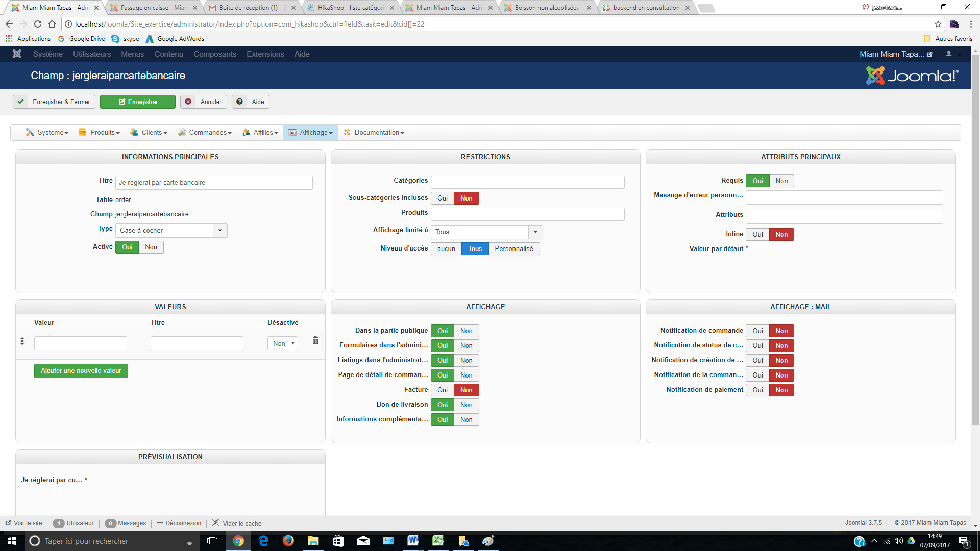Click the user profile icon in the header

coord(949,54)
